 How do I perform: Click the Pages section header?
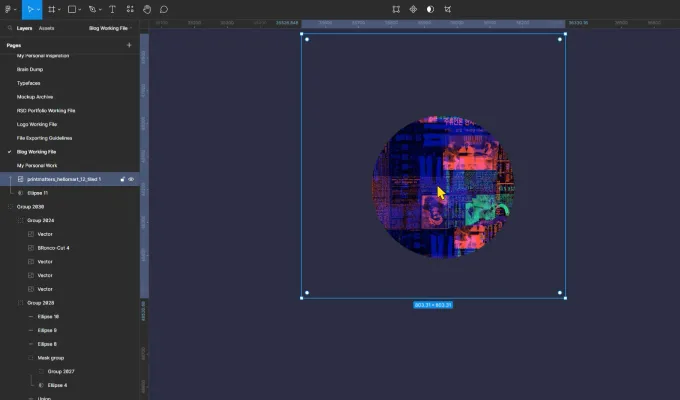click(14, 45)
